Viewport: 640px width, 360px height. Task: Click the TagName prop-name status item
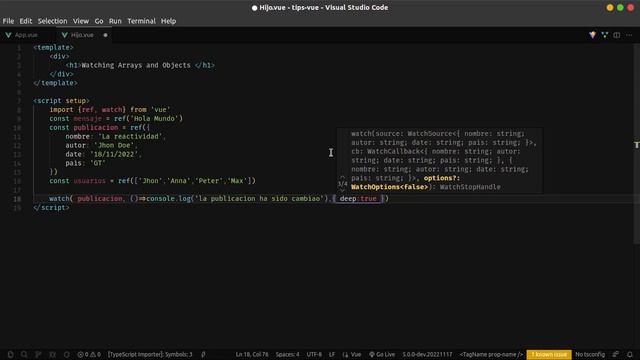[491, 354]
